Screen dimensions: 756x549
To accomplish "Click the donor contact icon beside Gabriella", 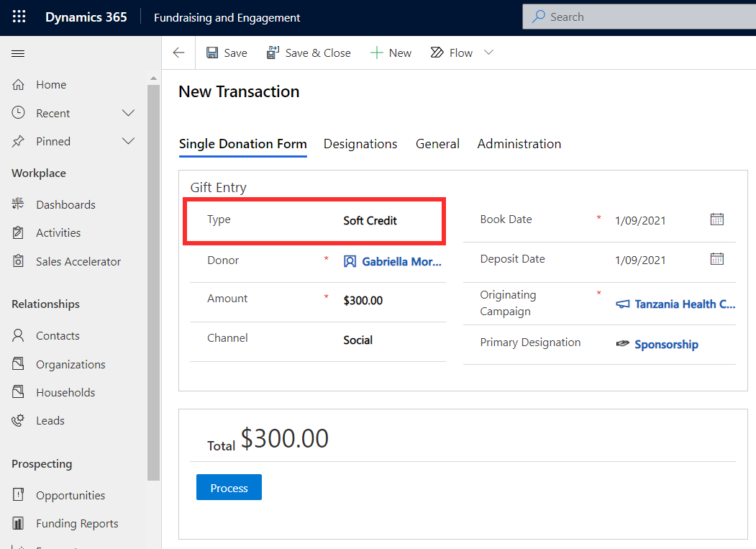I will pyautogui.click(x=350, y=261).
